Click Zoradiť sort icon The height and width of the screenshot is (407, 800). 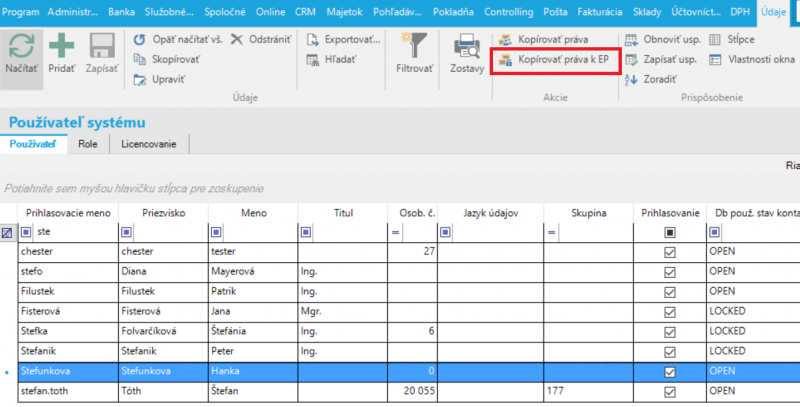(x=631, y=79)
